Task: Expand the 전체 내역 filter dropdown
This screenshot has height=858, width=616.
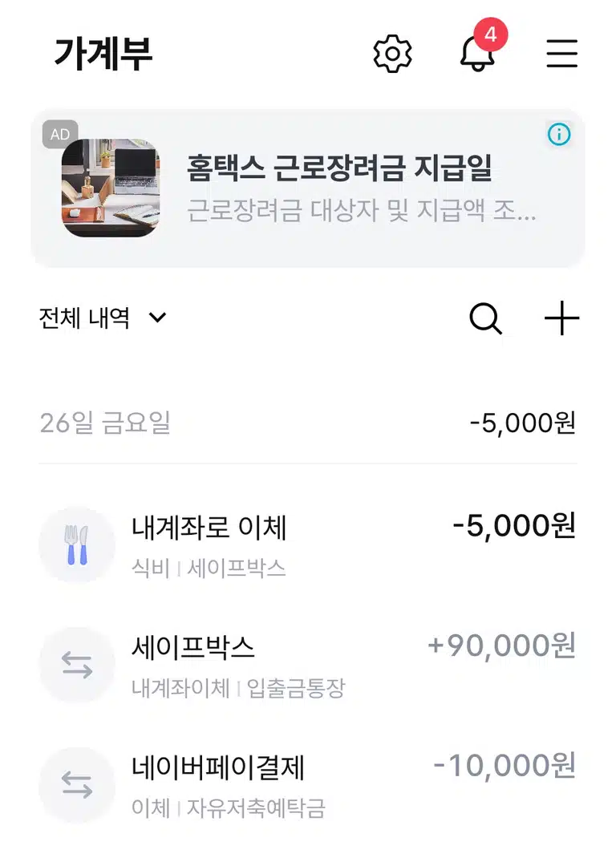Action: (103, 318)
